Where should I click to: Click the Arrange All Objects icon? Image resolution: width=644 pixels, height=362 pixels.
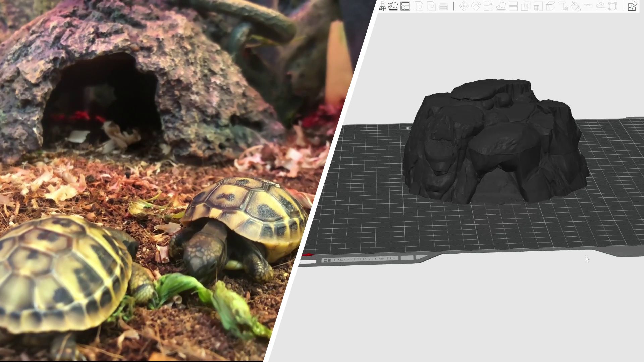[405, 6]
